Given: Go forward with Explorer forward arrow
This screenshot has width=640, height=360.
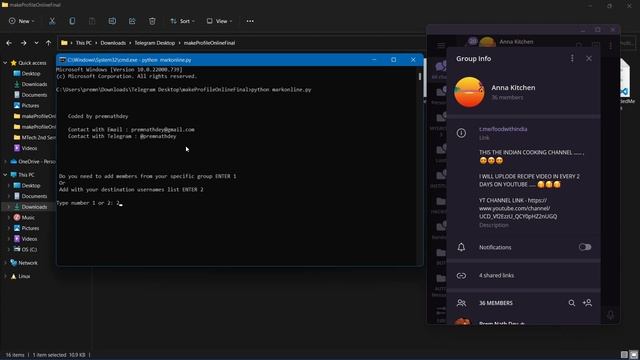Looking at the screenshot, I should [x=23, y=43].
